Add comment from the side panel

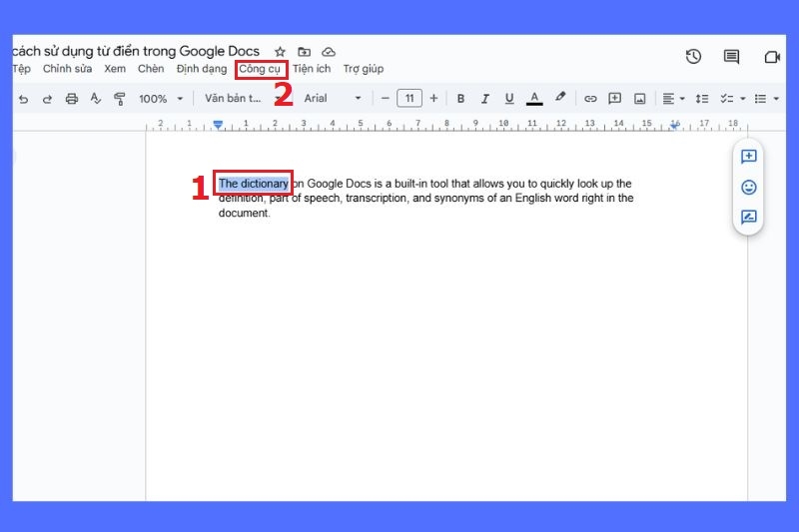pyautogui.click(x=748, y=157)
